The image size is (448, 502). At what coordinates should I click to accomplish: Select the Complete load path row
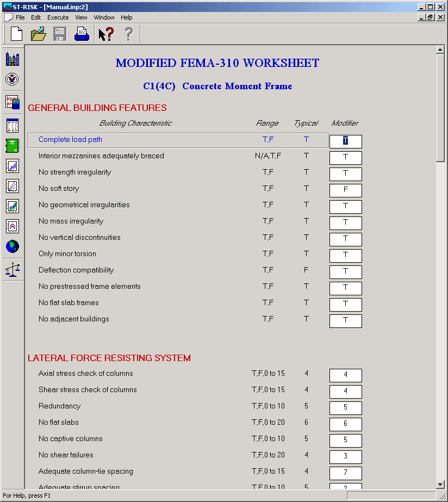click(70, 140)
